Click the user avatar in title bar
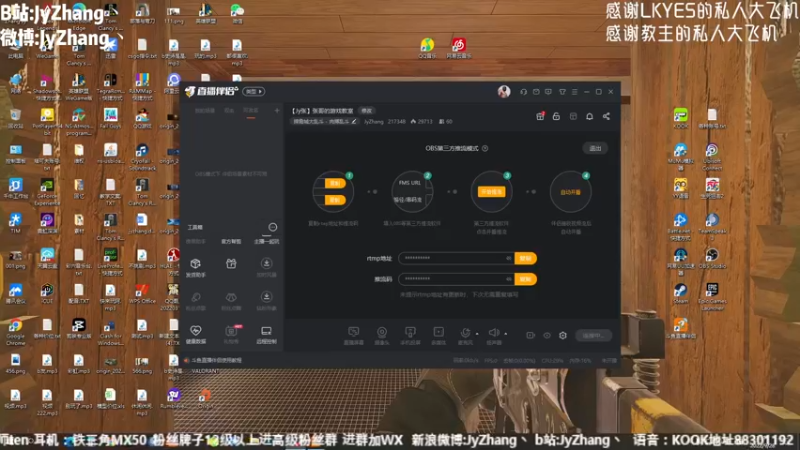 click(x=504, y=91)
